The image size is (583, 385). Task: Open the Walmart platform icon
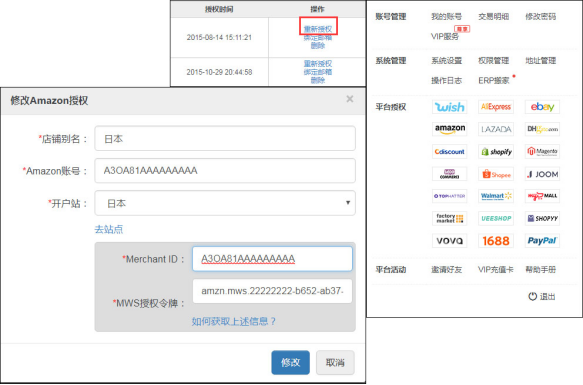[496, 196]
